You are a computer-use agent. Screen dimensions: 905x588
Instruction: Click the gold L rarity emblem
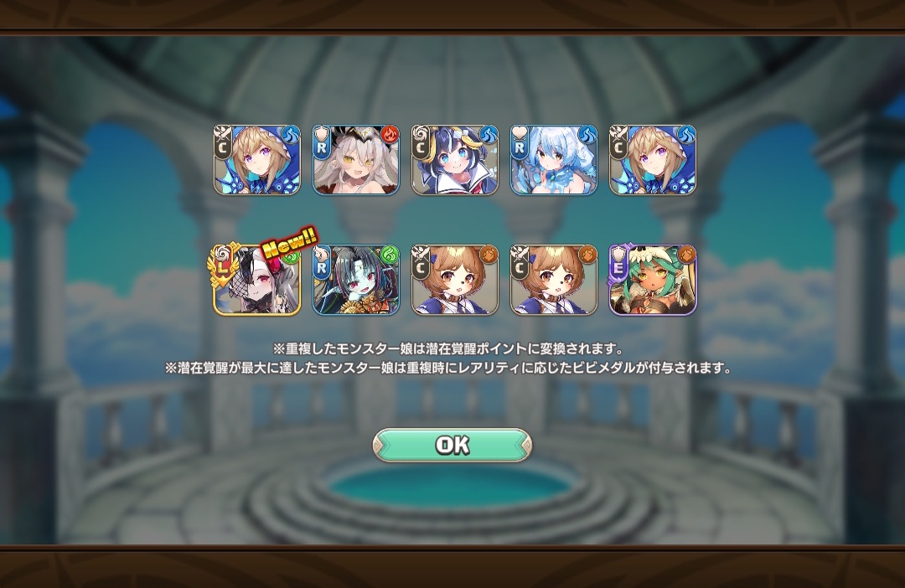tap(223, 266)
